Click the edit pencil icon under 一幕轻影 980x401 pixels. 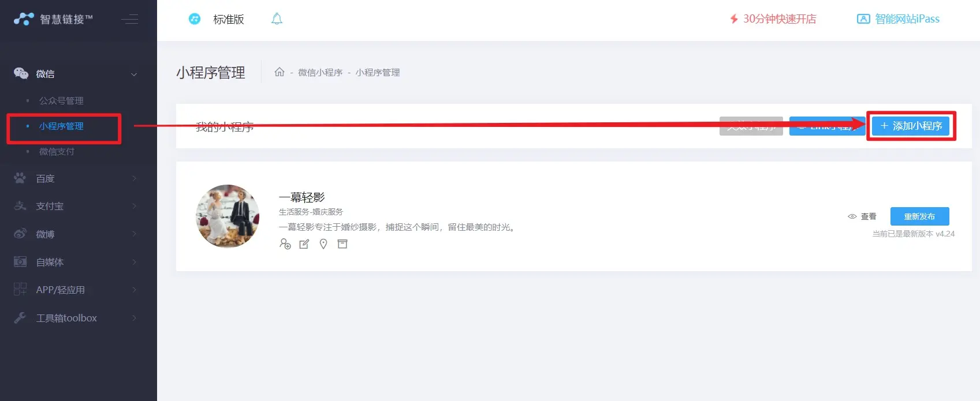tap(304, 244)
